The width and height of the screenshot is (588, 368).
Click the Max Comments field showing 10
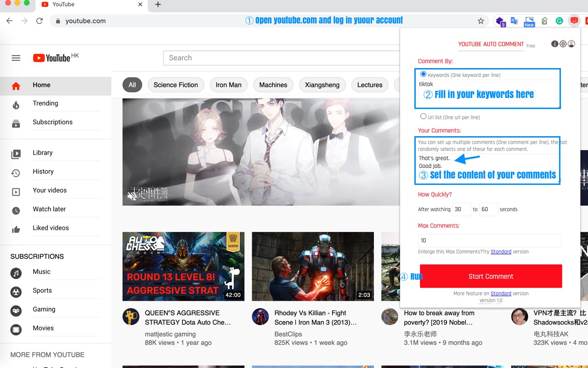click(x=489, y=241)
